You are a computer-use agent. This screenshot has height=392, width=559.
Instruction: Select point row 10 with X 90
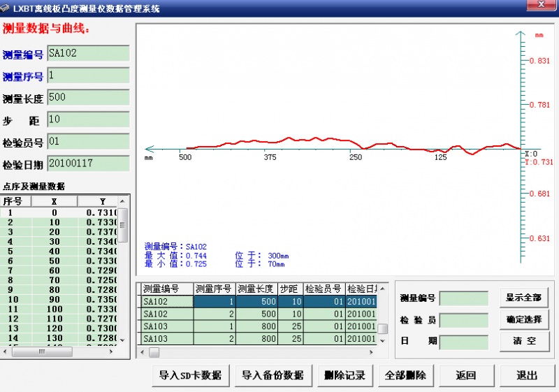59,299
